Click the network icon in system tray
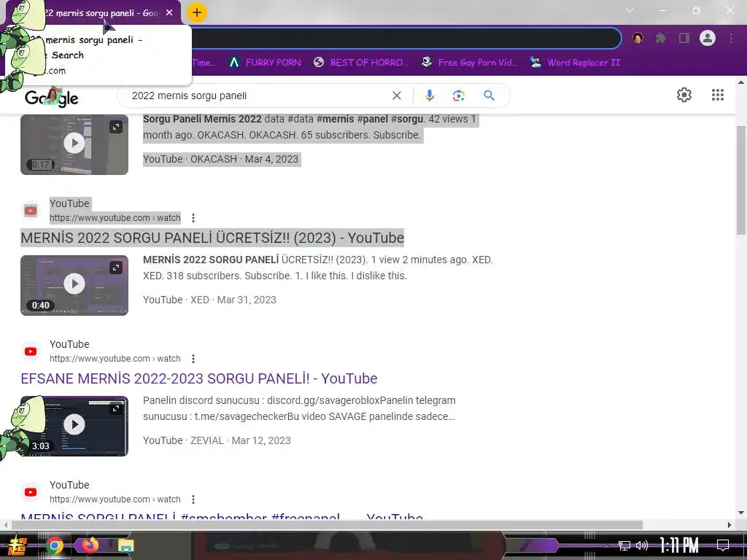 click(624, 545)
